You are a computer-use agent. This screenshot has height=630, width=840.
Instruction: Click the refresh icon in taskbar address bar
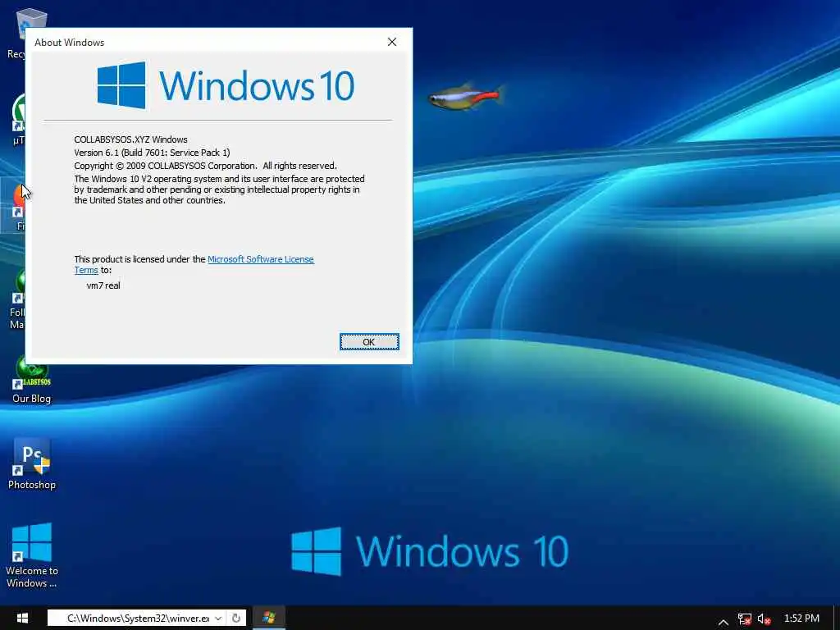[235, 619]
